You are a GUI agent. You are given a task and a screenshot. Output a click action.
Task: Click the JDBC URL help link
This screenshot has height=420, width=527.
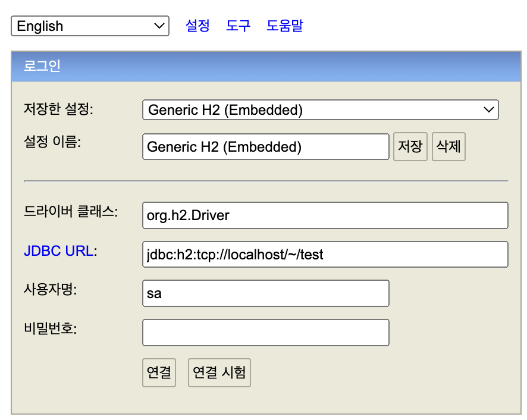(x=58, y=251)
